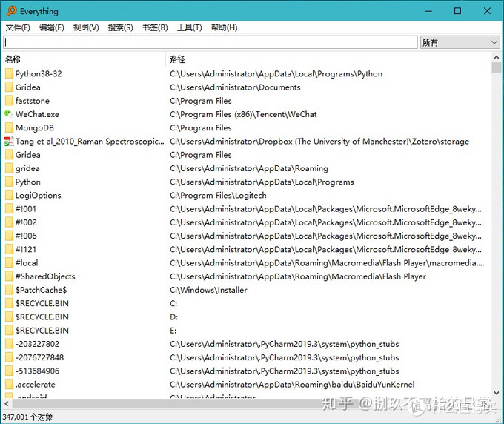504x424 pixels.
Task: Select the LogiOptions folder name
Action: click(x=39, y=196)
